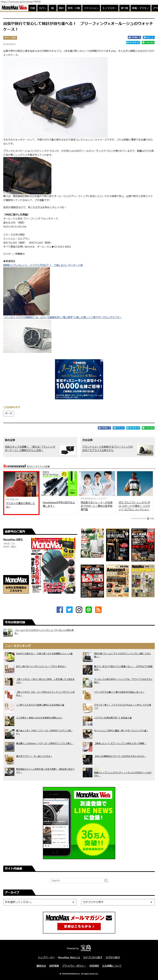Open next article ブリーフィング link

(x=108, y=449)
